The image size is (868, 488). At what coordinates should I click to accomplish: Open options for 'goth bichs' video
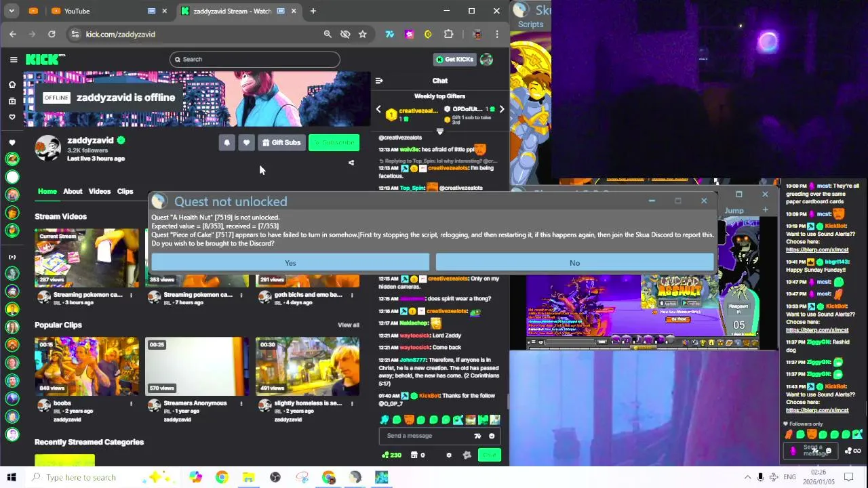pos(351,295)
